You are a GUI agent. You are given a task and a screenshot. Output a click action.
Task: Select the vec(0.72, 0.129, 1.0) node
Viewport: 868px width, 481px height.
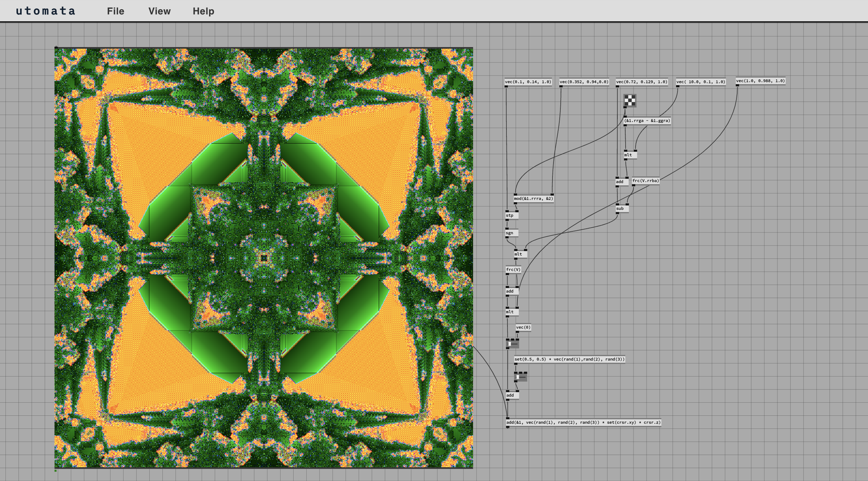(641, 82)
